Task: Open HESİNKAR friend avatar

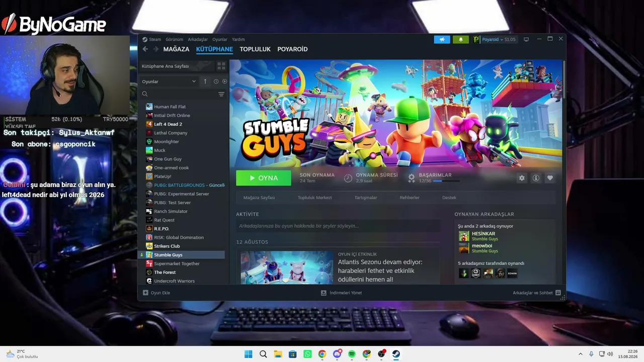Action: (x=464, y=236)
